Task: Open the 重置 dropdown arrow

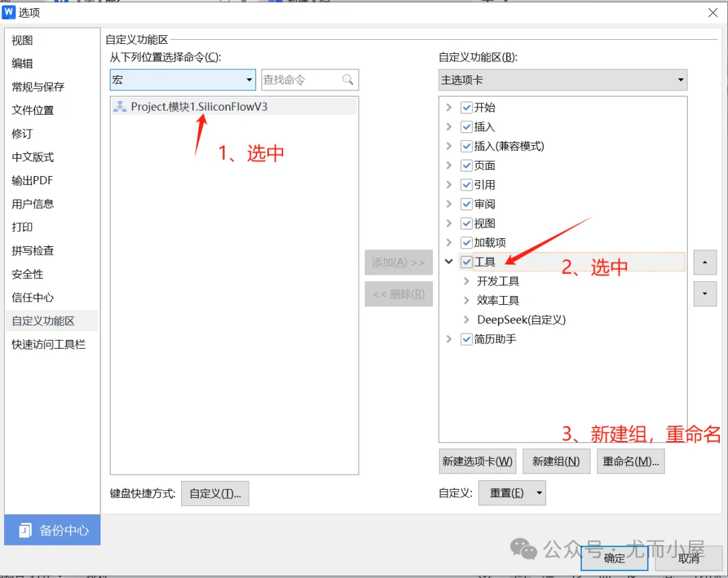Action: pyautogui.click(x=539, y=493)
